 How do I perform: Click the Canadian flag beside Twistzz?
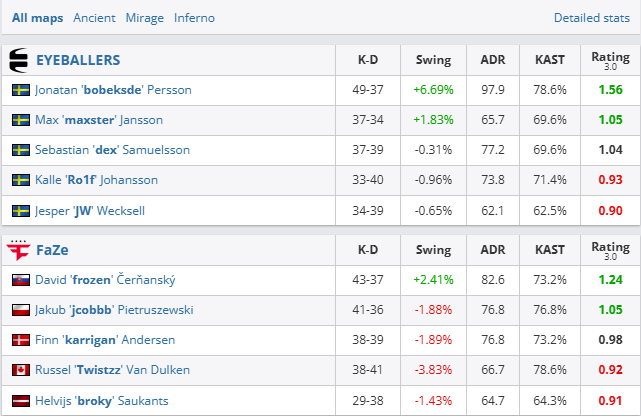click(20, 370)
